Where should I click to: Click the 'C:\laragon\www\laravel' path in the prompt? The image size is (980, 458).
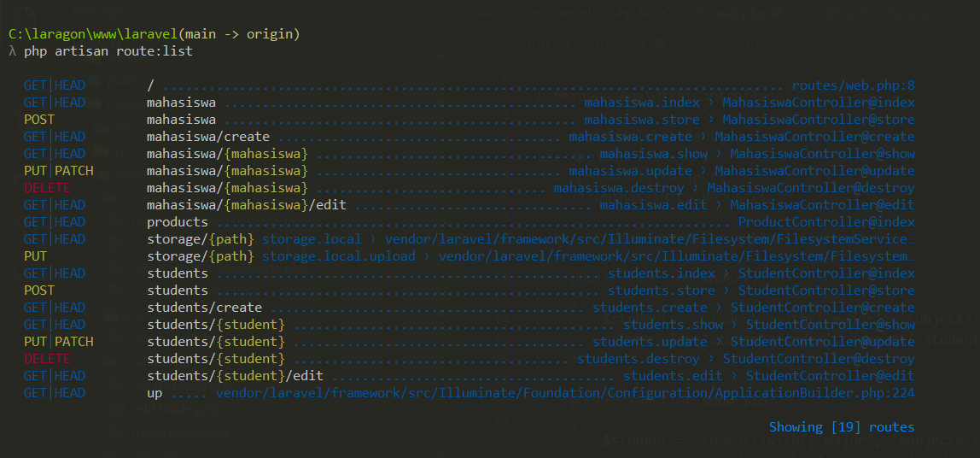(94, 34)
